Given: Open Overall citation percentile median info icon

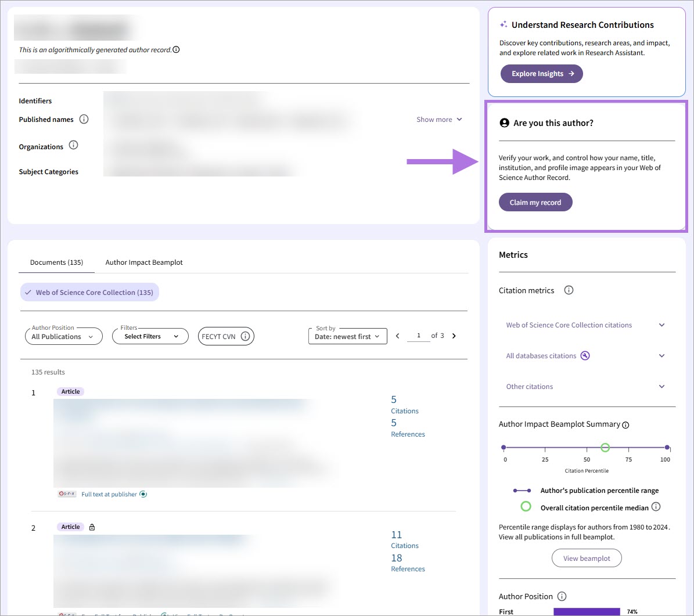Looking at the screenshot, I should tap(656, 507).
